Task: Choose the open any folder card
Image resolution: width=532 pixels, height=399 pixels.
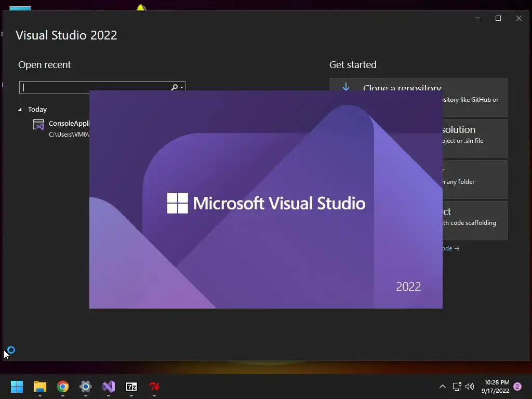Action: click(x=475, y=179)
